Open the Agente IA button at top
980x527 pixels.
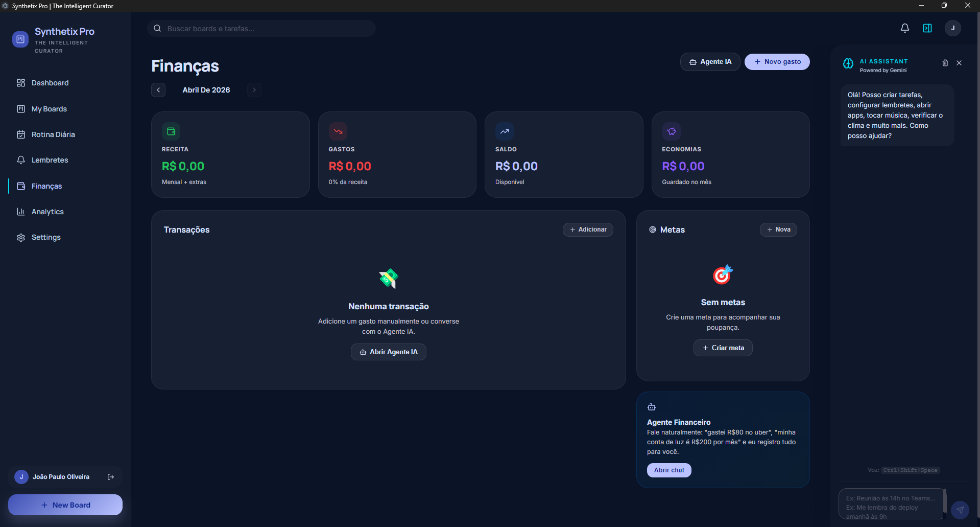click(710, 62)
